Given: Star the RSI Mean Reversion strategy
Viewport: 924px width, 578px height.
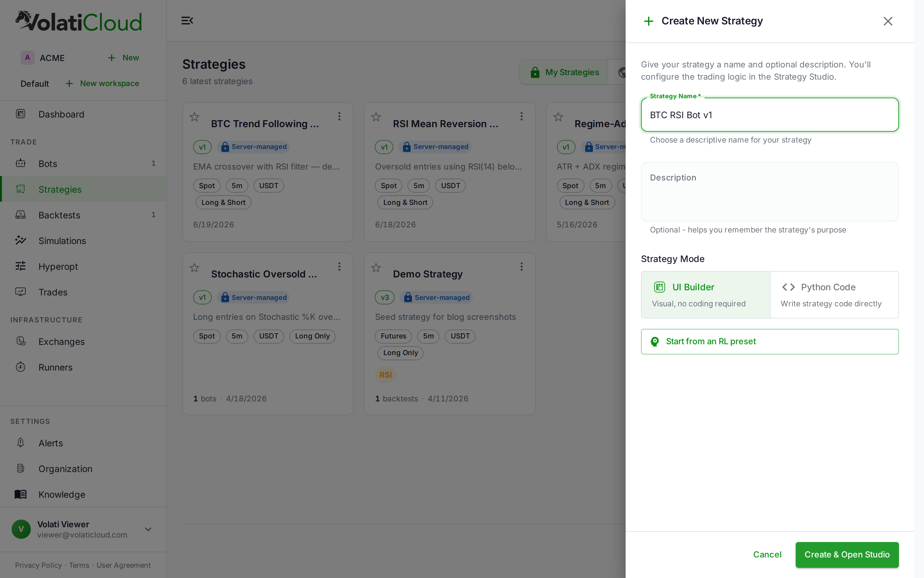Looking at the screenshot, I should pyautogui.click(x=376, y=117).
